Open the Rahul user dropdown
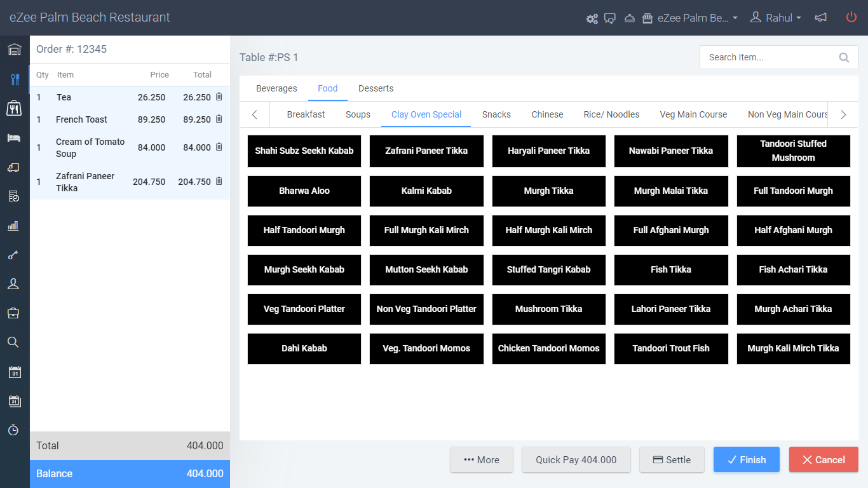Image resolution: width=868 pixels, height=488 pixels. (776, 18)
